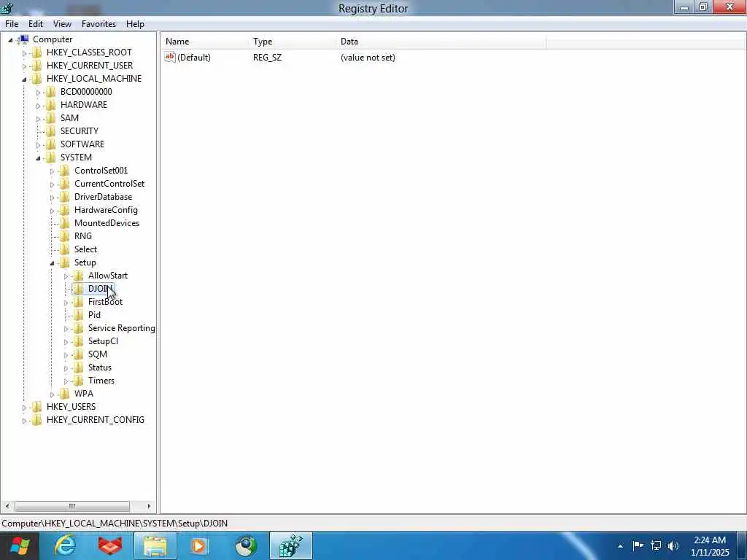Click the Registry Editor title bar icon
Image resolution: width=747 pixels, height=560 pixels.
(7, 7)
